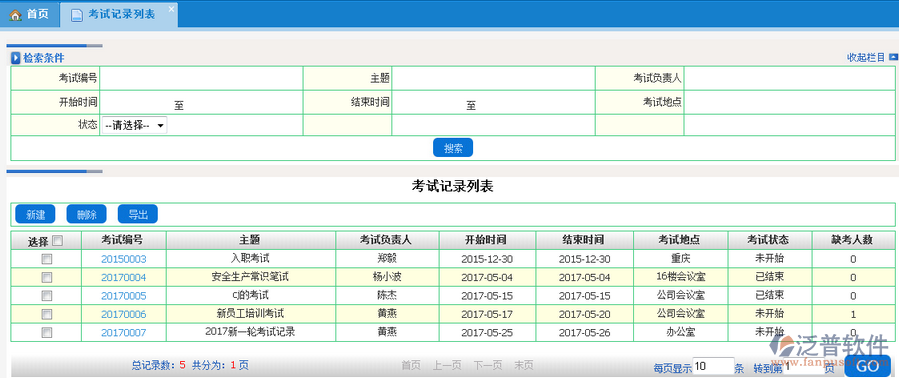The image size is (899, 378).
Task: Open the 状态 dropdown --请选择--
Action: [x=134, y=125]
